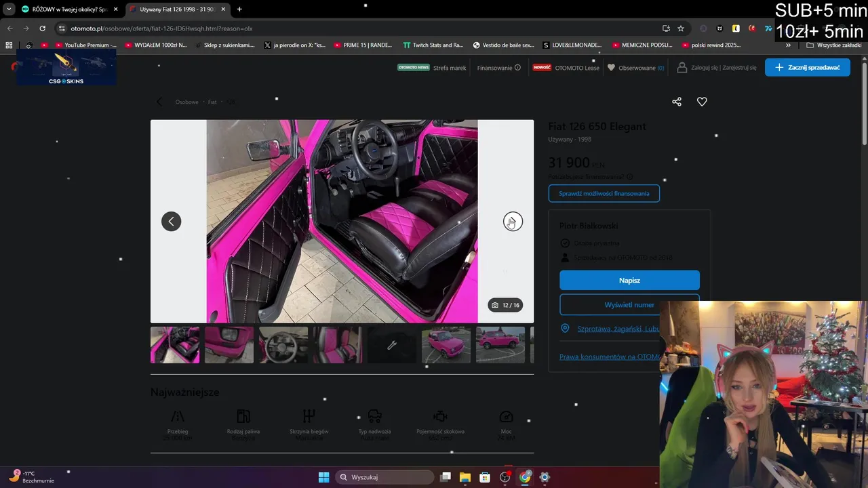Click the Napisz message button
This screenshot has width=868, height=488.
point(629,280)
